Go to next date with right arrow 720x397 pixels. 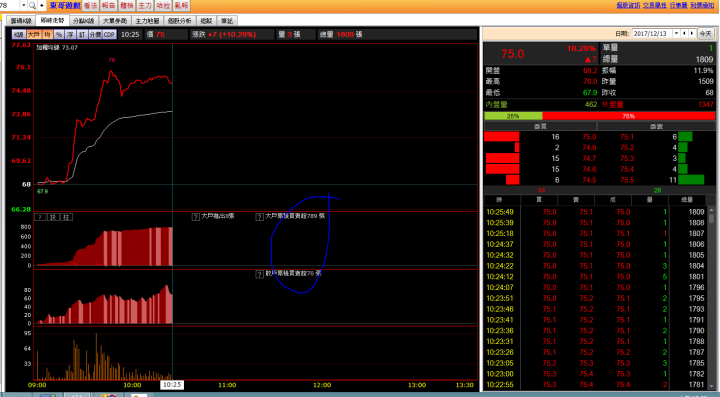click(x=692, y=34)
